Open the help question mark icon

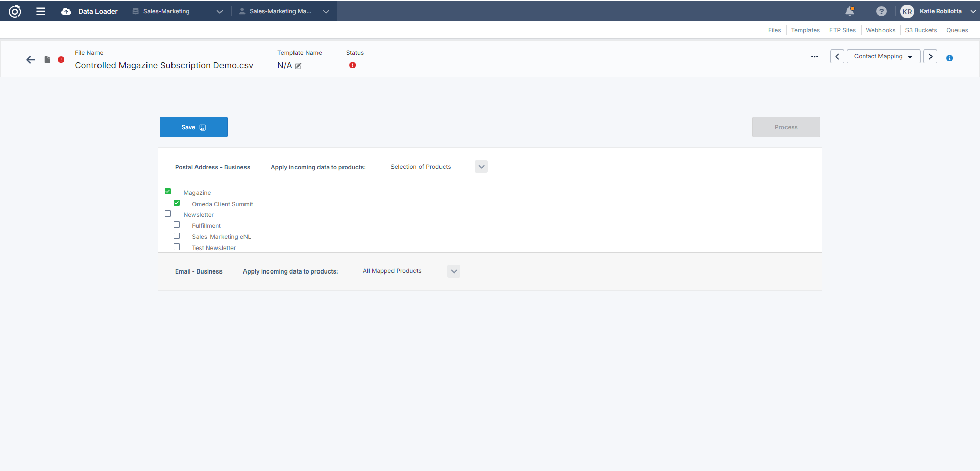[881, 11]
